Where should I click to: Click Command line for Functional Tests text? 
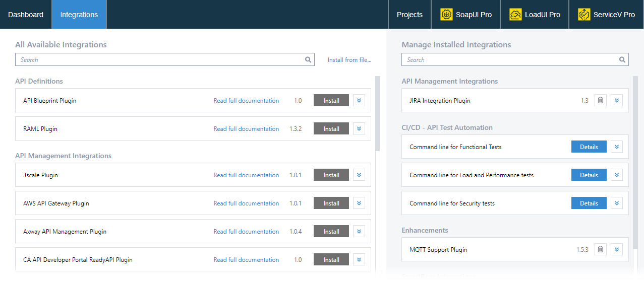[x=455, y=147]
